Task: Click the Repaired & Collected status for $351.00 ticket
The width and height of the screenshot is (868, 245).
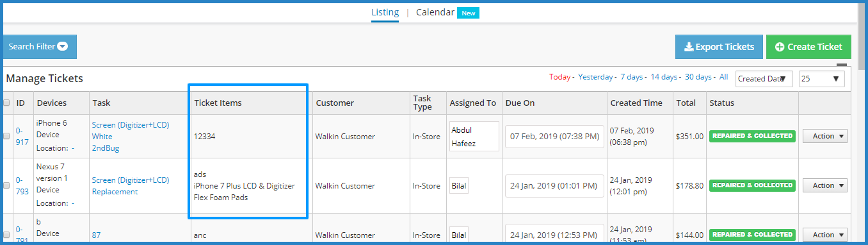Action: coord(752,136)
